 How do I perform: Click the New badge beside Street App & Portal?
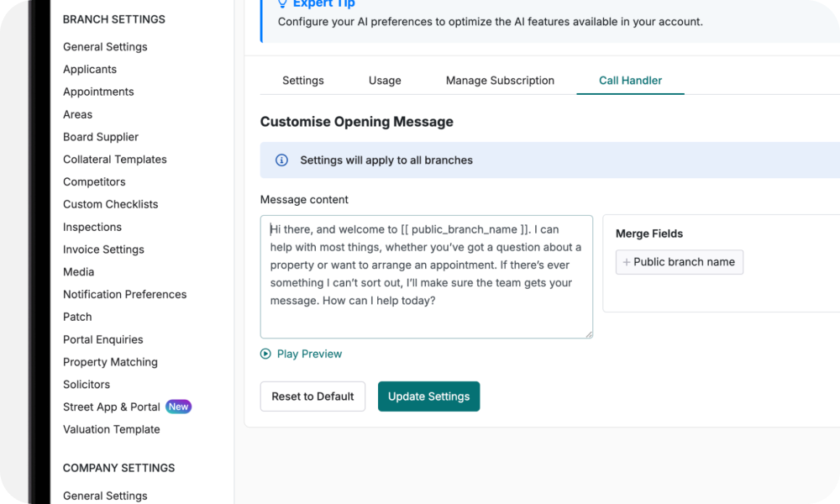178,407
